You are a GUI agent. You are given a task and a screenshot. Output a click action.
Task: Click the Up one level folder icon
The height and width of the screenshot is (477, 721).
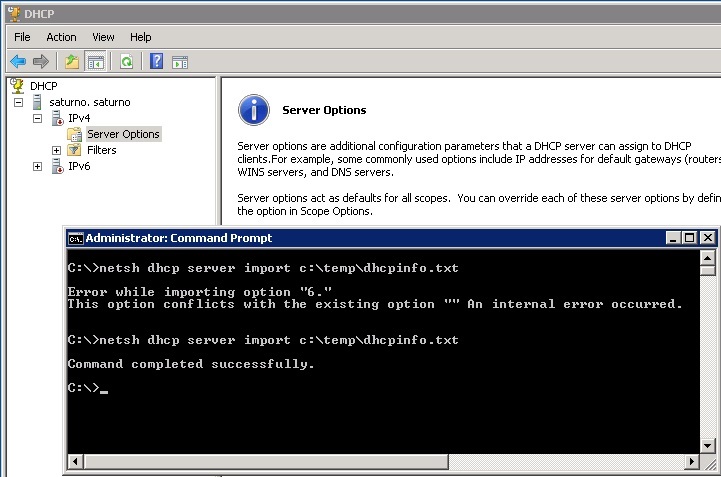72,61
